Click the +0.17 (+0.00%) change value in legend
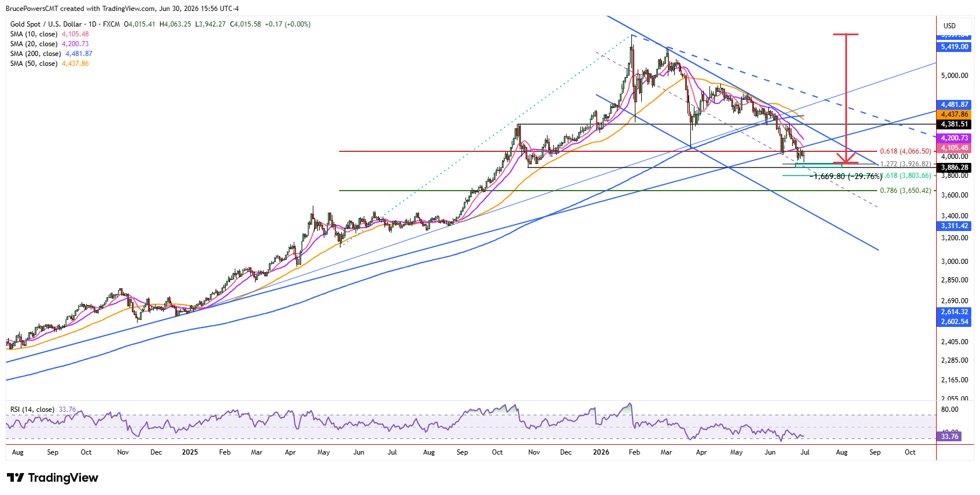The width and height of the screenshot is (980, 495). pyautogui.click(x=288, y=24)
